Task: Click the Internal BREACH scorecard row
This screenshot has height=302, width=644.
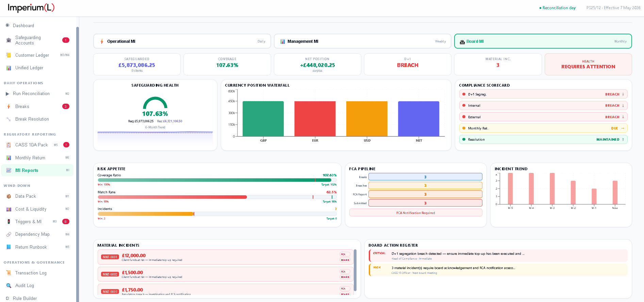Action: [x=543, y=106]
